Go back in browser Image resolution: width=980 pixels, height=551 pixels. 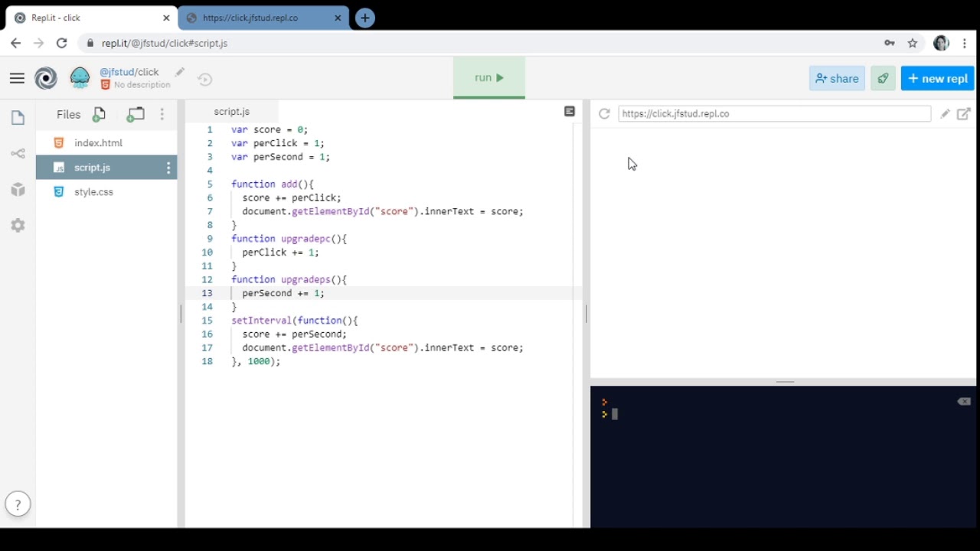click(15, 43)
